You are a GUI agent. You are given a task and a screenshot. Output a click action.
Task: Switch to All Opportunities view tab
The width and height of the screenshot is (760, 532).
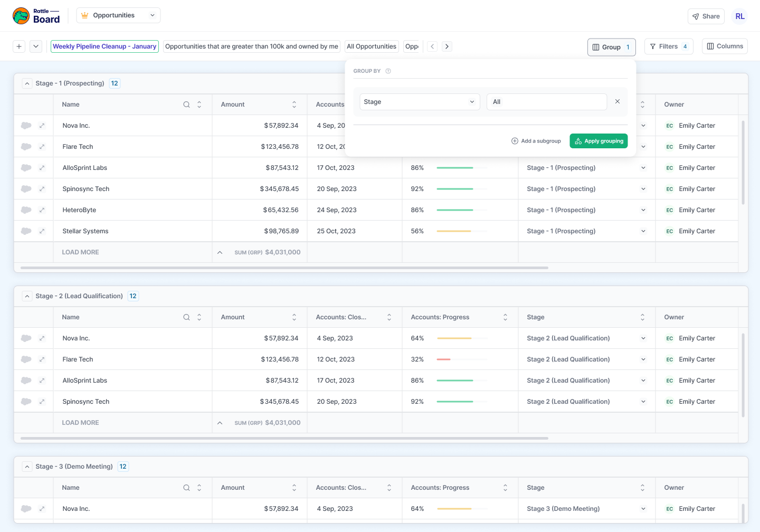[372, 46]
